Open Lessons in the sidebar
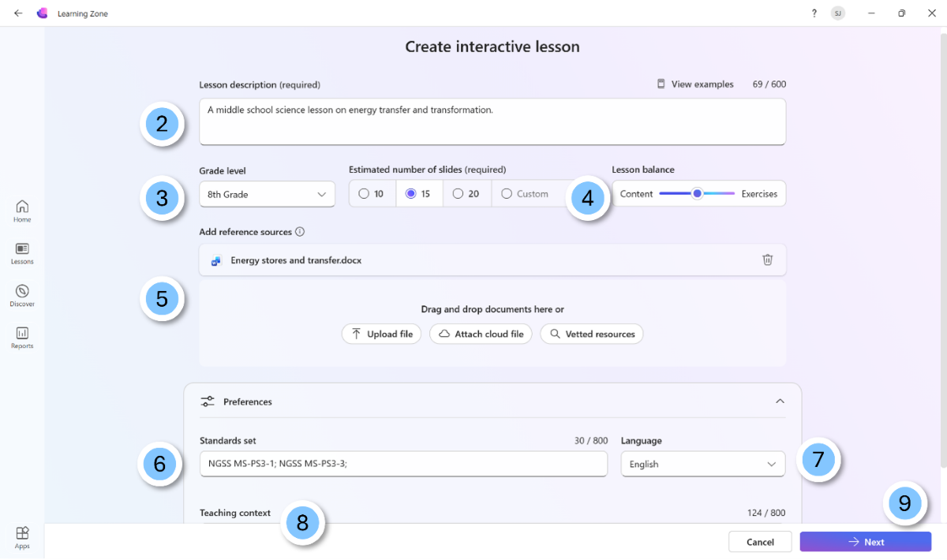Screen dimensions: 947x560 [22, 253]
